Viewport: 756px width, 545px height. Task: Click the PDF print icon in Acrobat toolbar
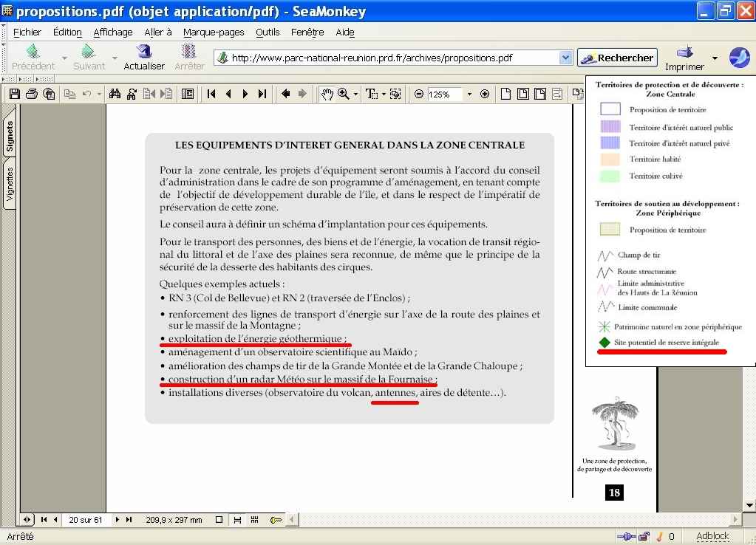tap(31, 94)
